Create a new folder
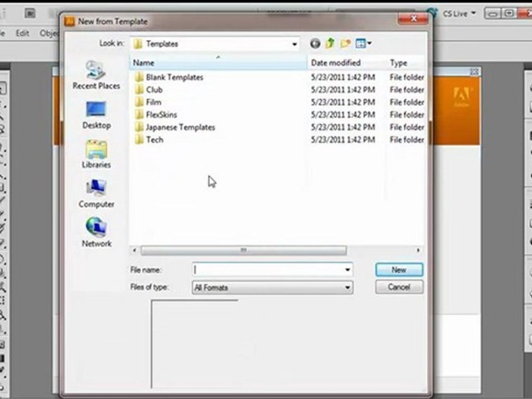Viewport: 532px width, 399px height. click(345, 43)
